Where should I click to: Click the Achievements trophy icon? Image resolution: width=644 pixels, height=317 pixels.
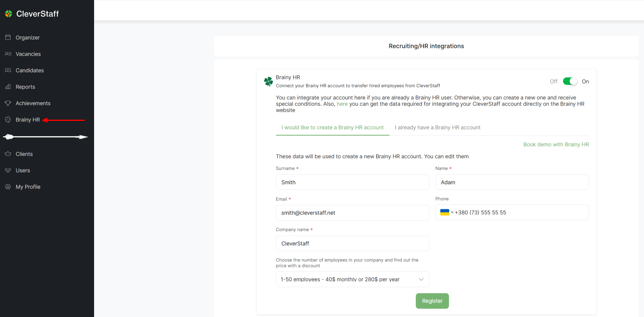pos(8,103)
